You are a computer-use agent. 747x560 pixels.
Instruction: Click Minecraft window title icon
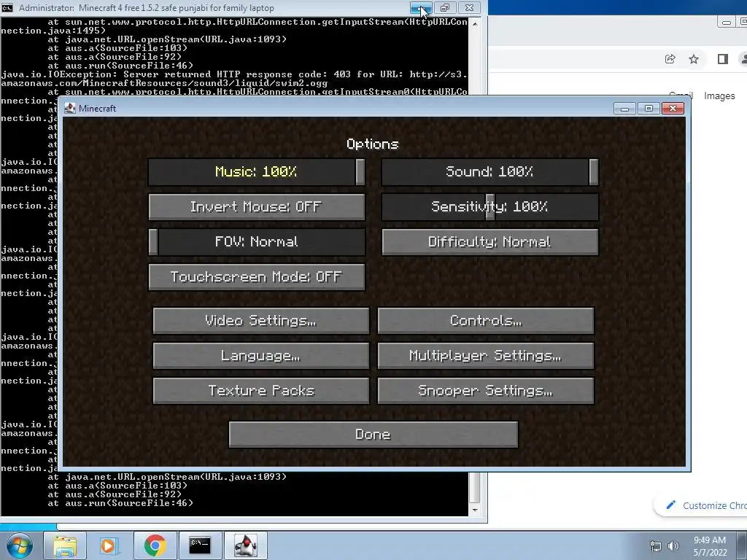point(70,108)
